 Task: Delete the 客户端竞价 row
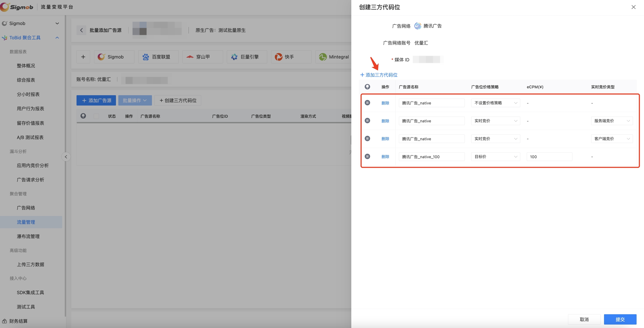tap(385, 139)
